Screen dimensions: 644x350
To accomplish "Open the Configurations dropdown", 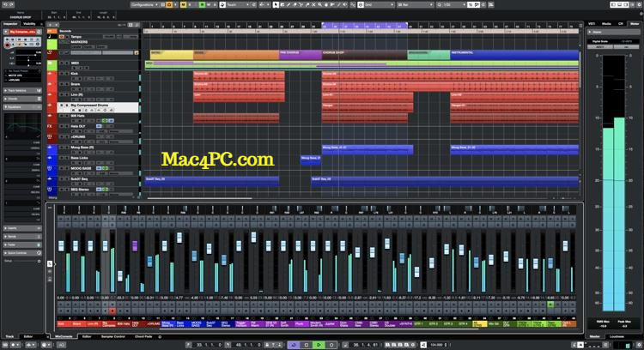I will point(144,4).
